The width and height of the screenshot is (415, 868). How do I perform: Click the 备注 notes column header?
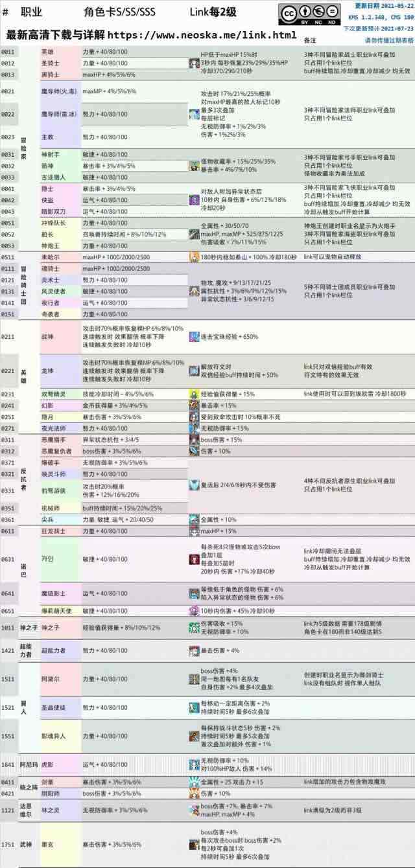pyautogui.click(x=310, y=40)
